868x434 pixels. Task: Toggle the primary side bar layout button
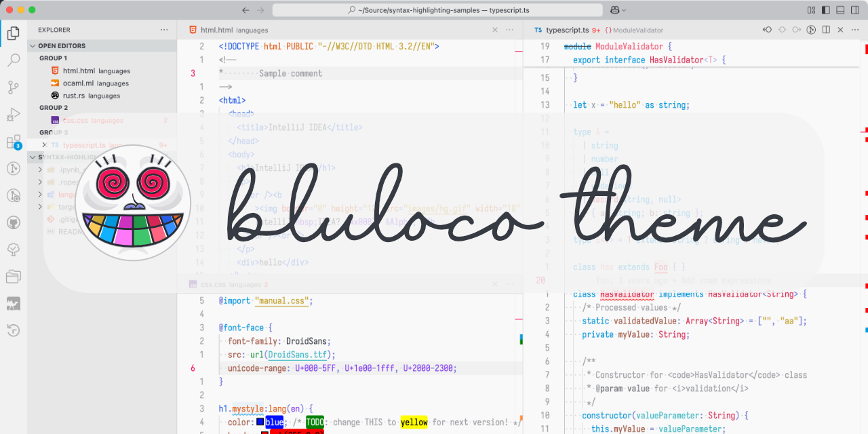coord(825,10)
